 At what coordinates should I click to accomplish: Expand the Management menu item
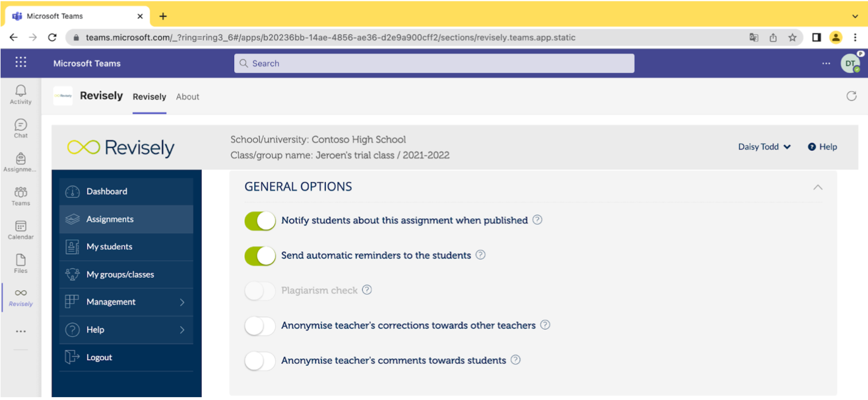pos(126,302)
